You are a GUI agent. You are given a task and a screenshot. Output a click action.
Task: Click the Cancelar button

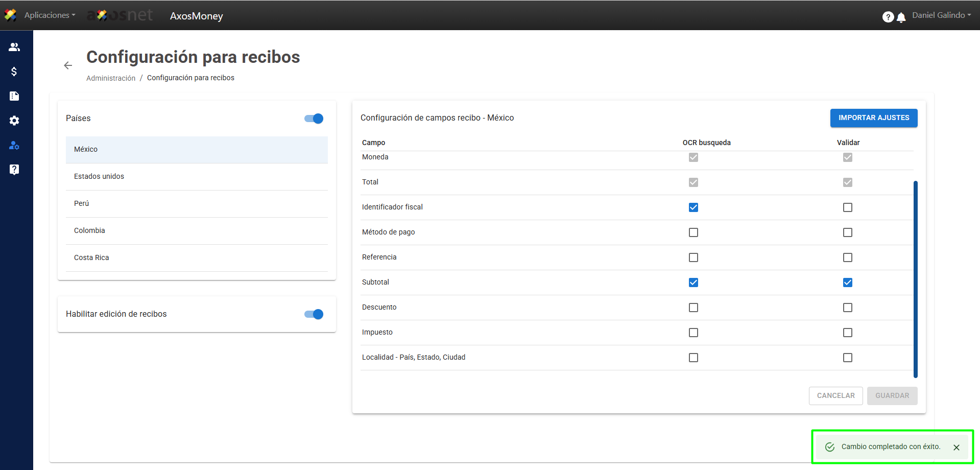point(835,396)
